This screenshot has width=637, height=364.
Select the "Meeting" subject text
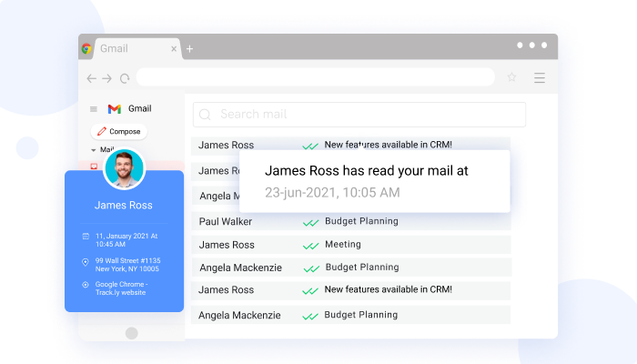coord(343,245)
